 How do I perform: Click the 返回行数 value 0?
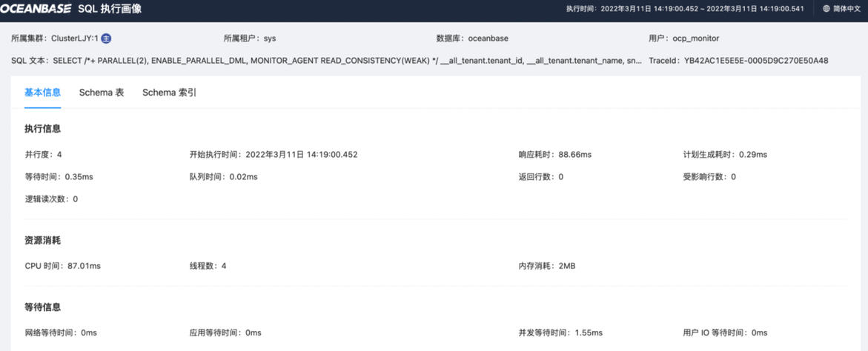pos(561,177)
